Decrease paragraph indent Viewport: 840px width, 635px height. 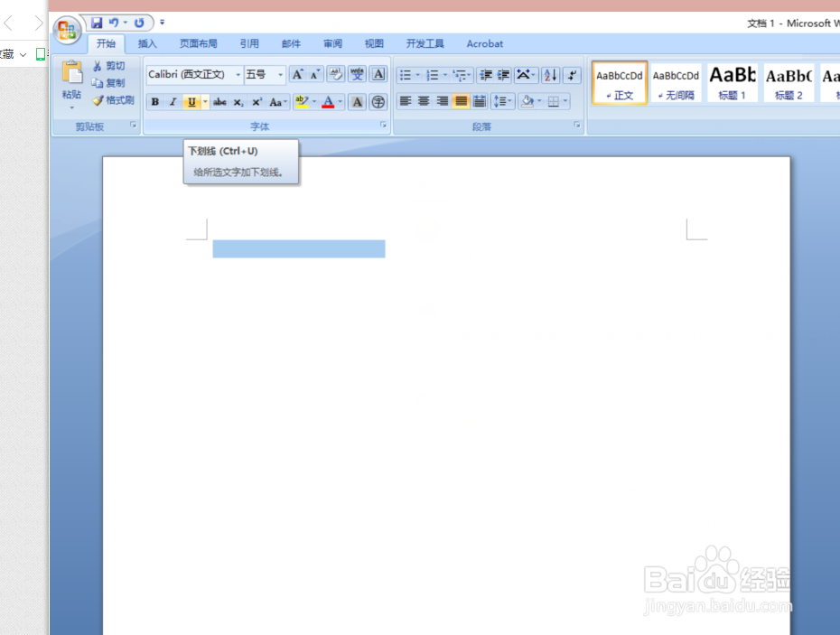486,75
